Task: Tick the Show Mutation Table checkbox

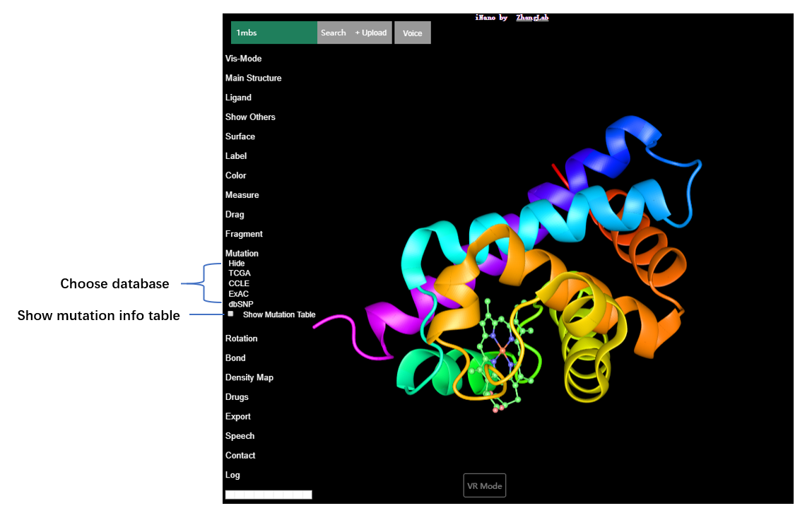Action: 230,314
